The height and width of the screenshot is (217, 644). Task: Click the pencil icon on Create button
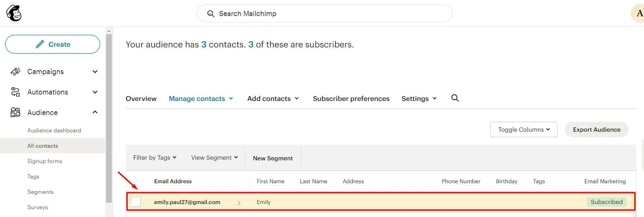[40, 44]
